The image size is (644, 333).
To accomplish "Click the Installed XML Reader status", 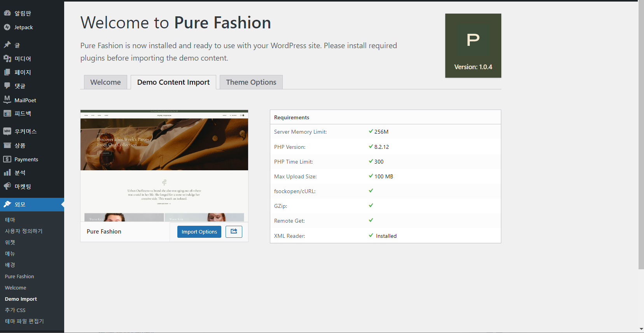I will pos(386,236).
